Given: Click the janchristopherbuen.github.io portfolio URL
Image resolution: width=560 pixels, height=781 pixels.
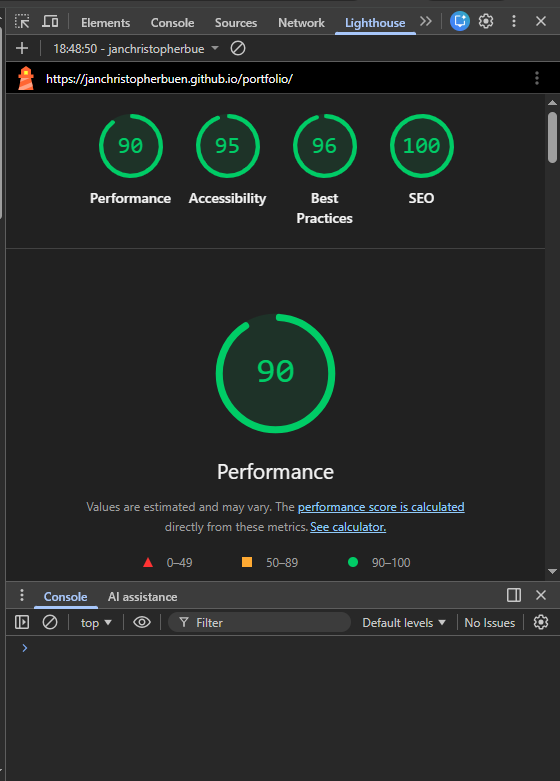Looking at the screenshot, I should (169, 79).
